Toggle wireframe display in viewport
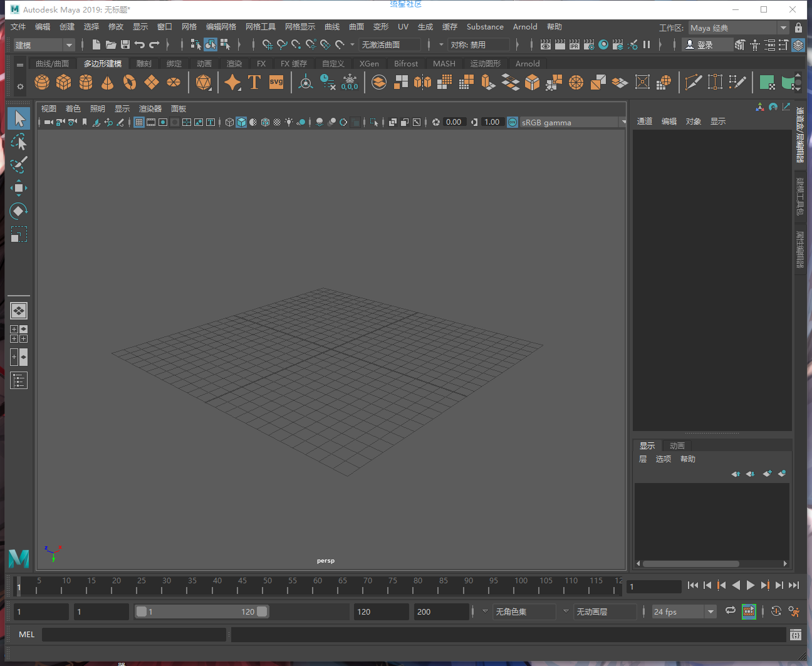812x666 pixels. pyautogui.click(x=229, y=122)
